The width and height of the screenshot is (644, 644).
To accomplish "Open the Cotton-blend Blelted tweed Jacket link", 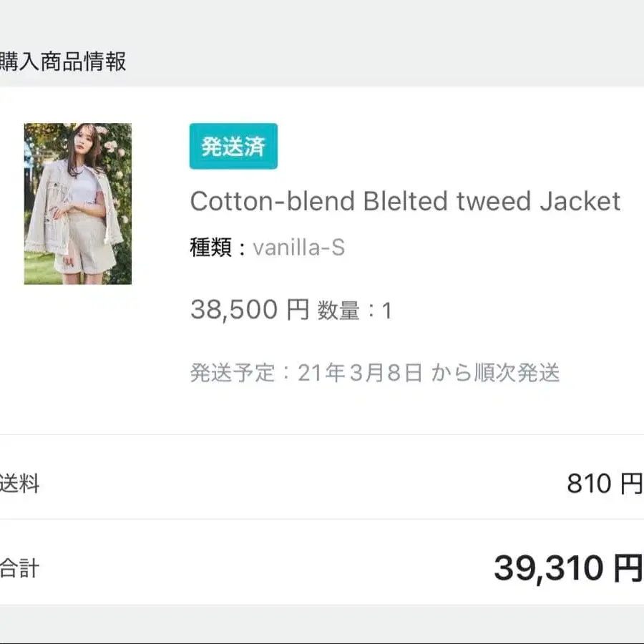I will coord(405,201).
